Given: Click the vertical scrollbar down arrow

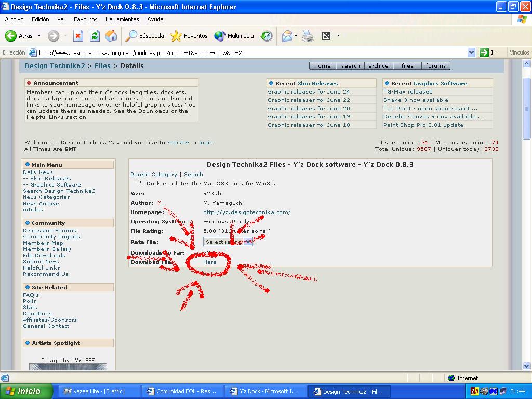Looking at the screenshot, I should (x=526, y=366).
